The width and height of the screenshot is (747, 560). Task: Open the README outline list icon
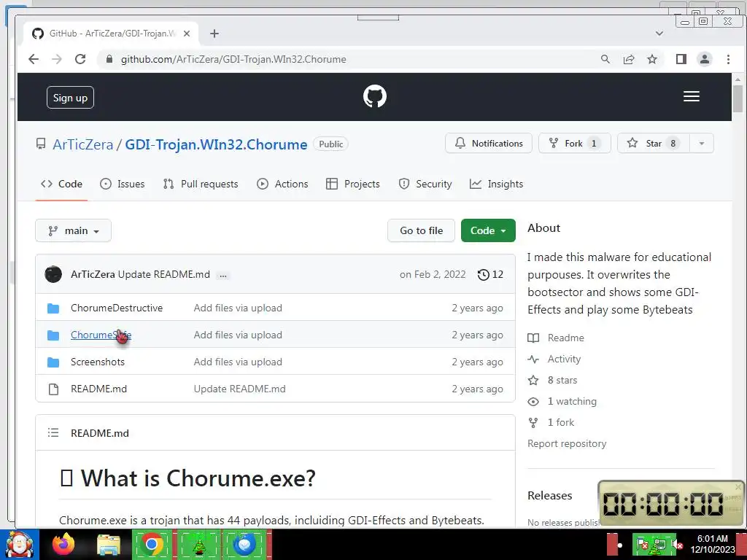click(x=53, y=432)
